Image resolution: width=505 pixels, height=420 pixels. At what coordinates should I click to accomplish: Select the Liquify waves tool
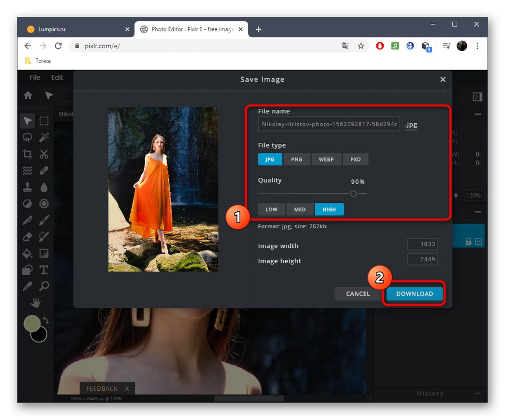coord(27,170)
